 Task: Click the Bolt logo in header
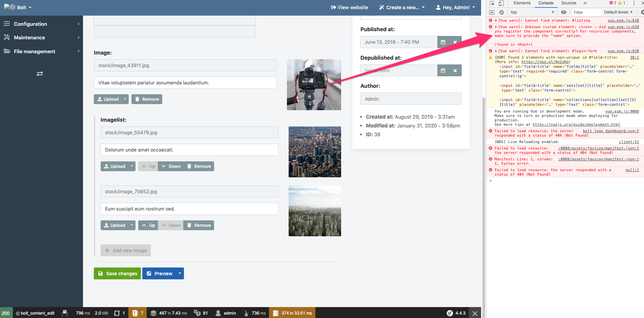[10, 7]
